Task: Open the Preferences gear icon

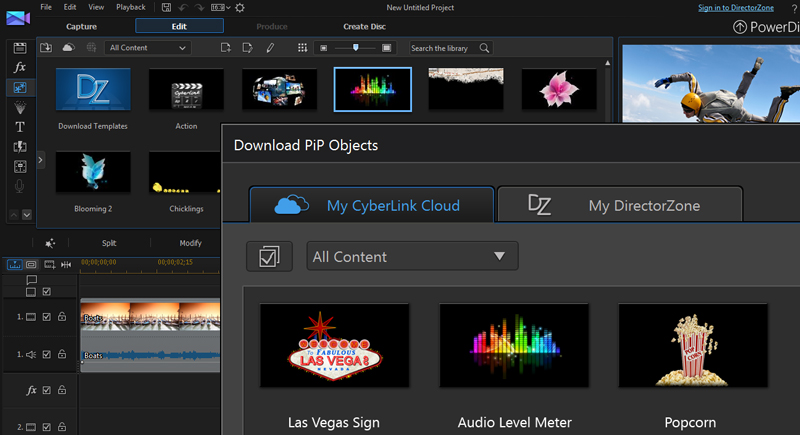Action: pyautogui.click(x=240, y=8)
